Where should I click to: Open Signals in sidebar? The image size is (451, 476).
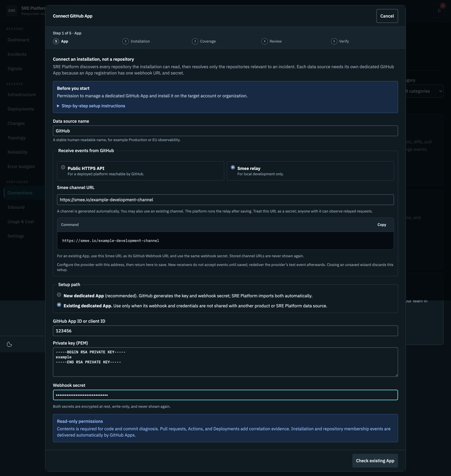click(15, 69)
